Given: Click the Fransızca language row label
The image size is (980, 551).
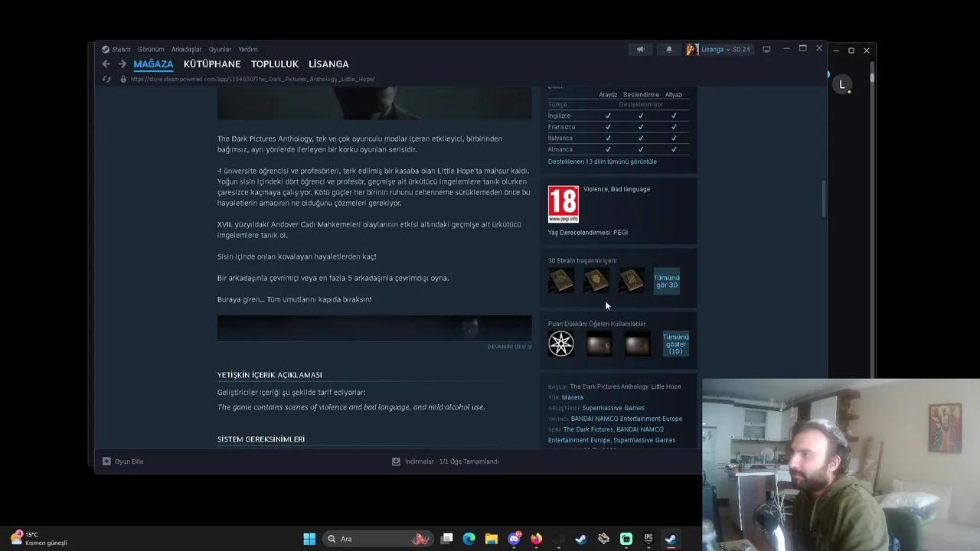Looking at the screenshot, I should [x=561, y=127].
